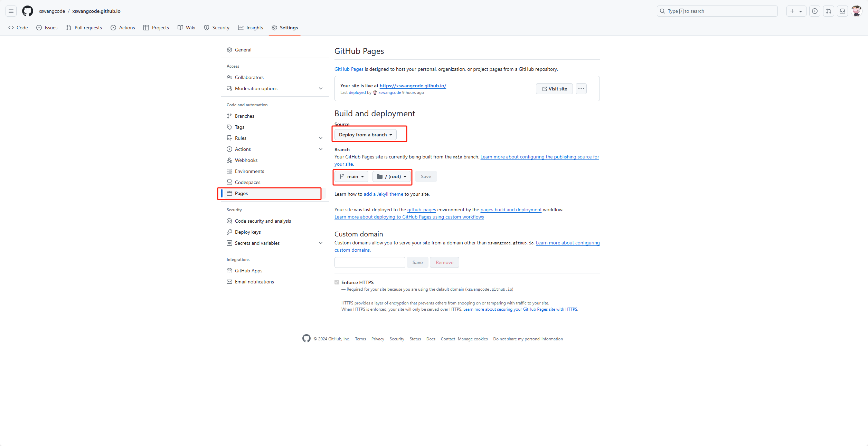The width and height of the screenshot is (868, 446).
Task: Open the hamburger navigation menu
Action: (11, 11)
